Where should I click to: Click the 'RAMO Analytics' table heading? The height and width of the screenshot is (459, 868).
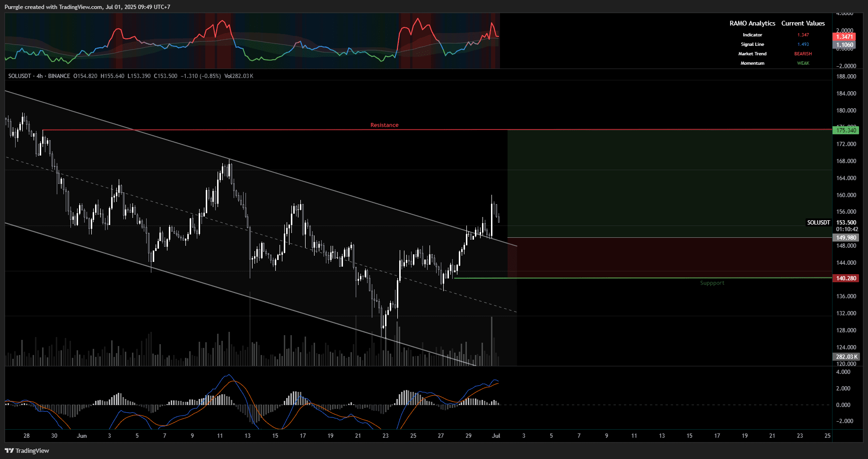(x=753, y=23)
